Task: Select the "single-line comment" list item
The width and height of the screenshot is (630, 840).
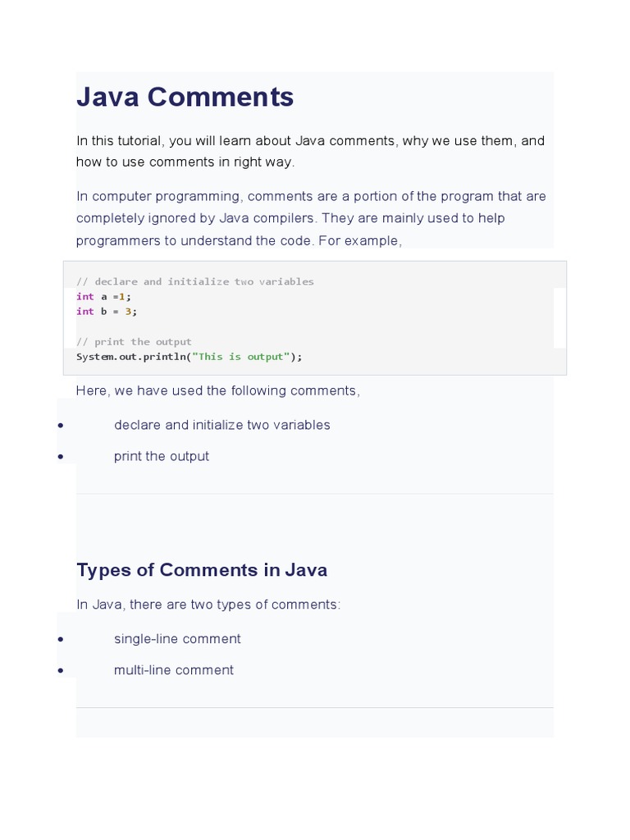Action: click(x=177, y=639)
